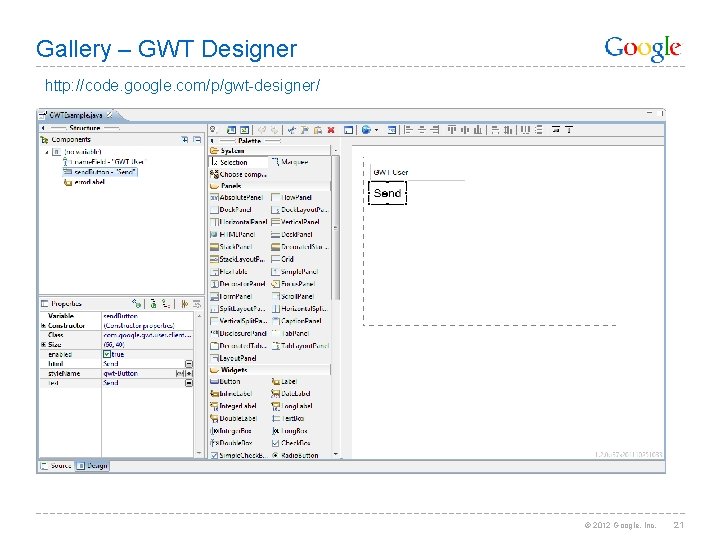The width and height of the screenshot is (720, 540).
Task: Expand the Size property row
Action: 43,344
